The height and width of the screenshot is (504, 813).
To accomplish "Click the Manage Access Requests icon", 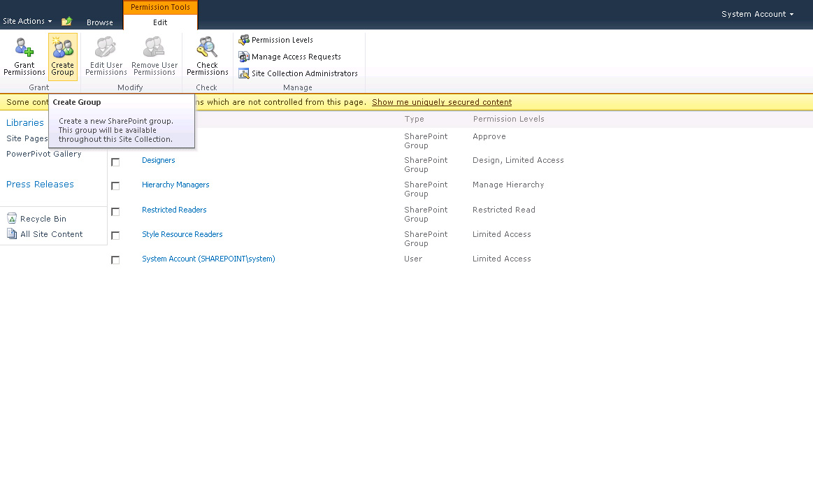I will coord(244,57).
